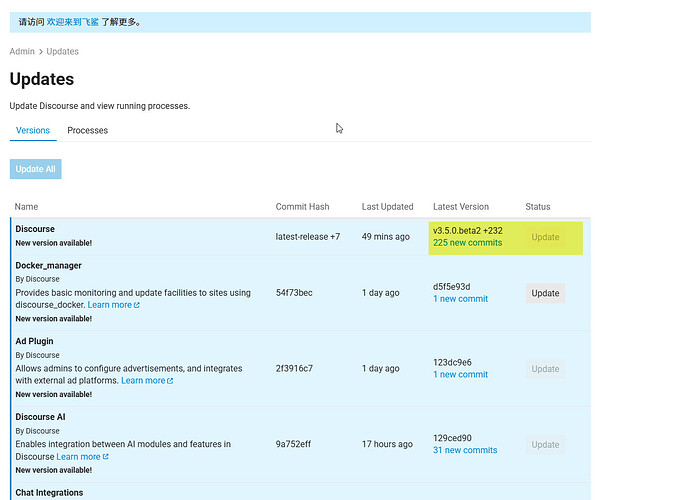Click Last Updated '1 day ago' in Ad Plugin row
Image resolution: width=683 pixels, height=500 pixels.
(x=380, y=368)
